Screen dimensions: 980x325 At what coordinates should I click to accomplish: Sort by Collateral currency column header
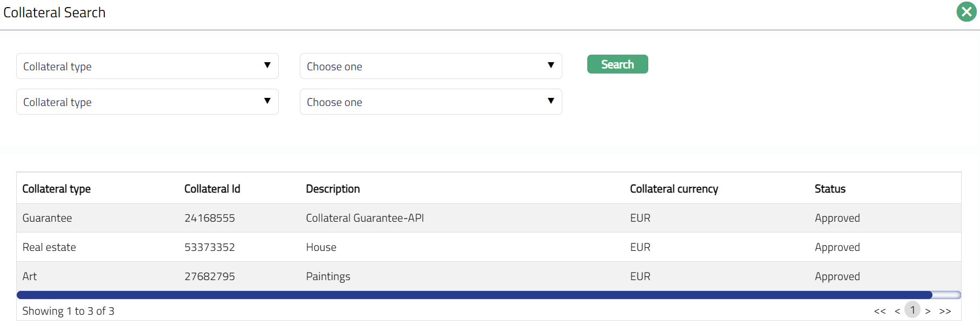pyautogui.click(x=674, y=189)
